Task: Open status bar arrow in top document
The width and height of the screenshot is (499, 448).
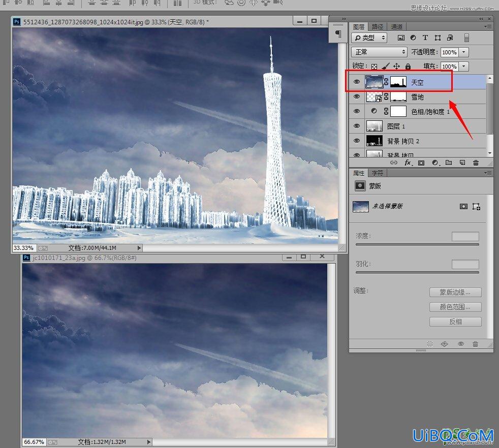Action: point(139,248)
